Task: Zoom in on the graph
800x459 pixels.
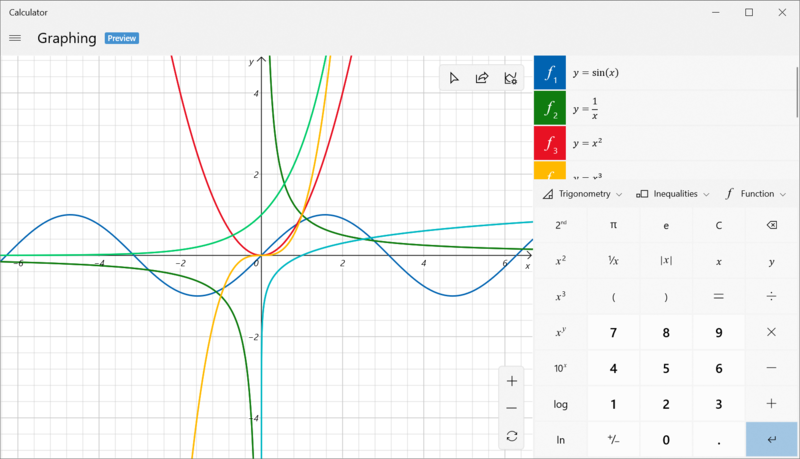Action: [x=512, y=381]
